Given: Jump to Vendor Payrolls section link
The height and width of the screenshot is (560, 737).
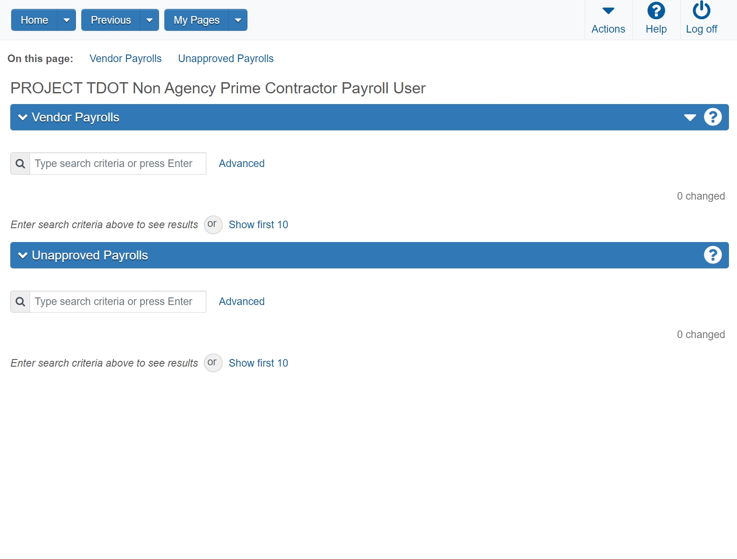Looking at the screenshot, I should (126, 59).
